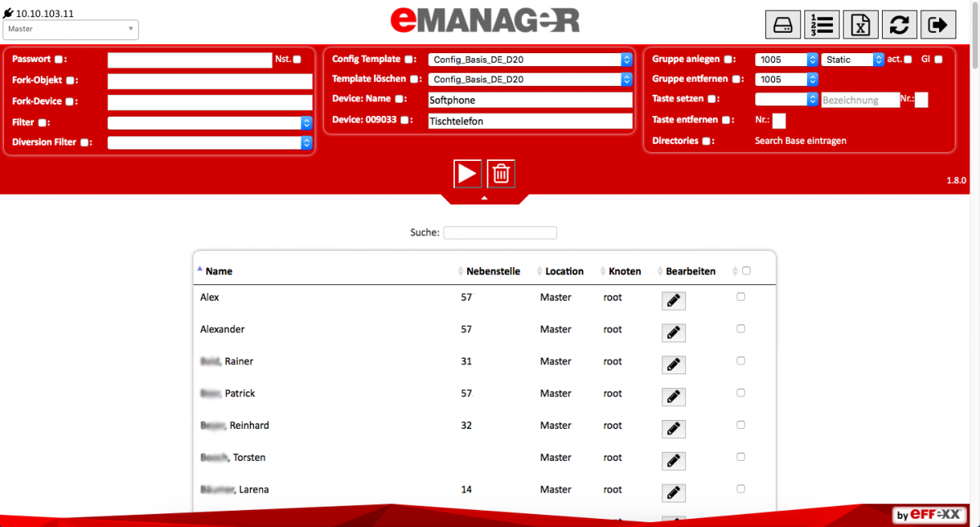Screen dimensions: 980x527
Task: Log out using the exit arrow icon
Action: tap(938, 25)
